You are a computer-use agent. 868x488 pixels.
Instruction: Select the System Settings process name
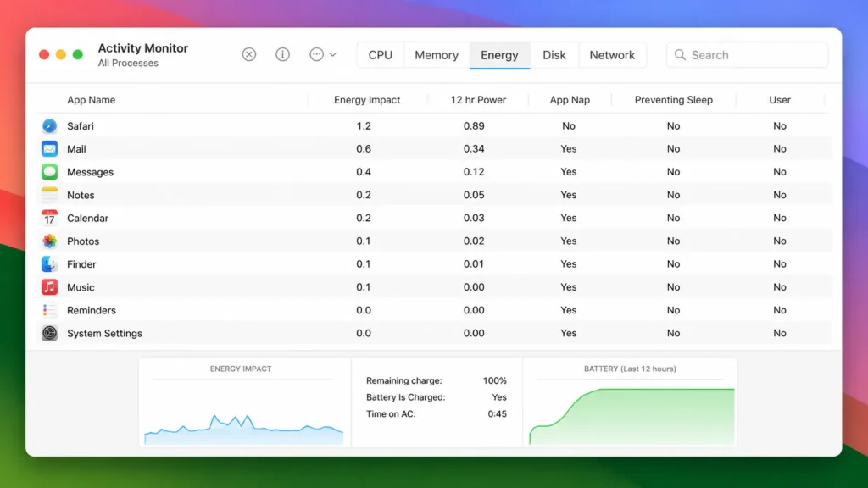tap(104, 333)
